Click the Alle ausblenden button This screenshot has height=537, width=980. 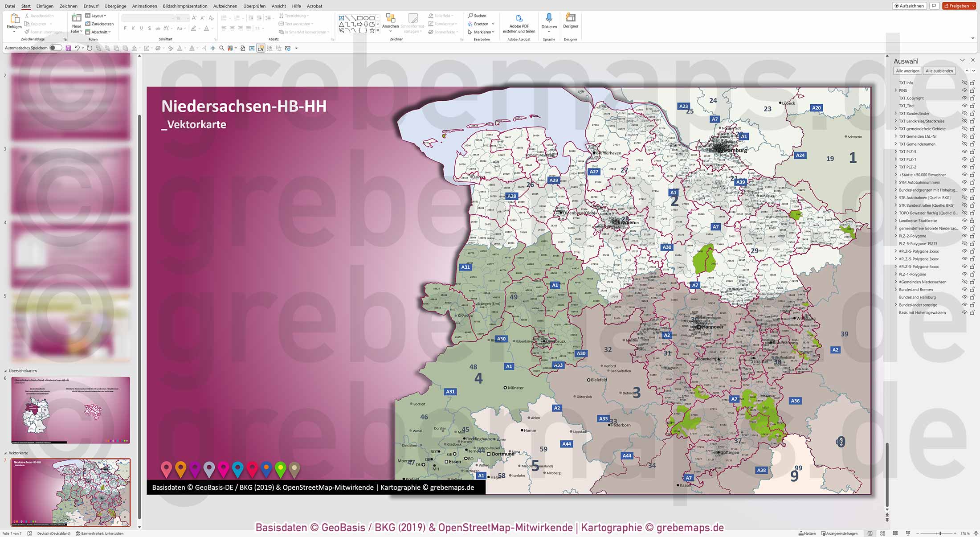pos(939,70)
